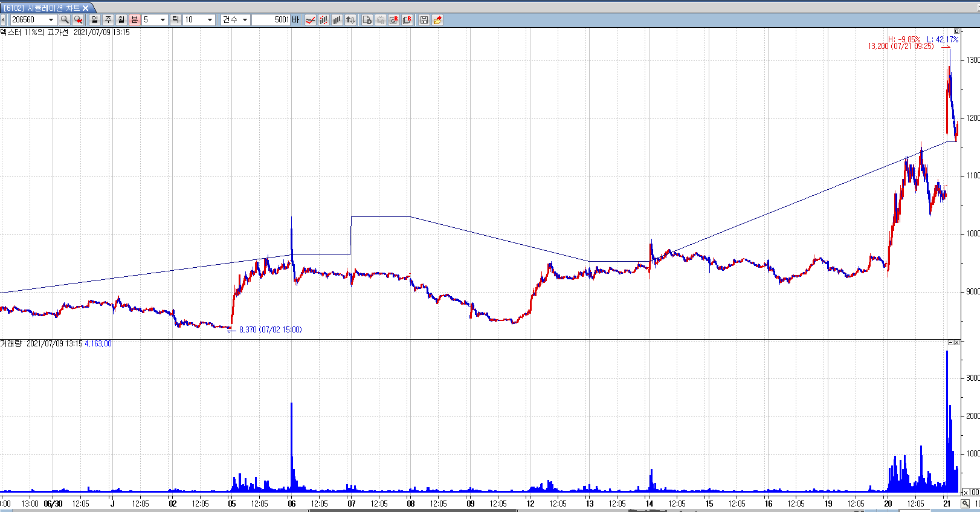The image size is (980, 512).
Task: Click the printer icon in toolbar
Action: pyautogui.click(x=381, y=20)
